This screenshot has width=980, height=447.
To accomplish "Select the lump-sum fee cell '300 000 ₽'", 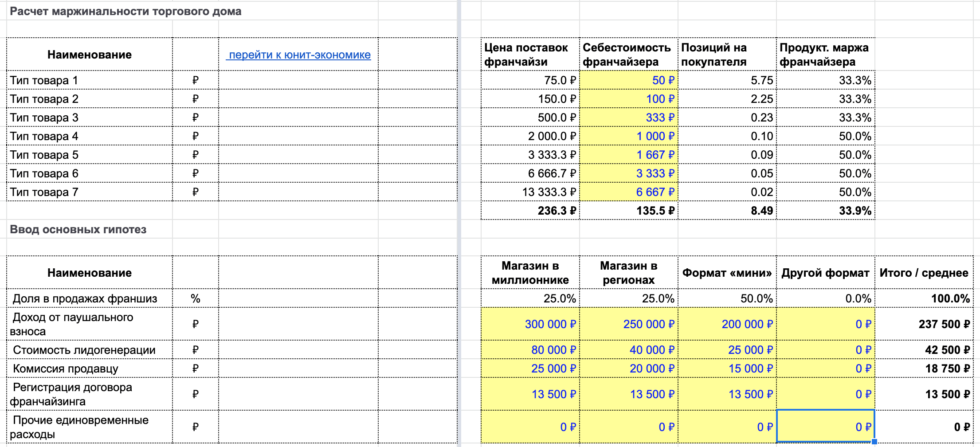I will [x=530, y=324].
